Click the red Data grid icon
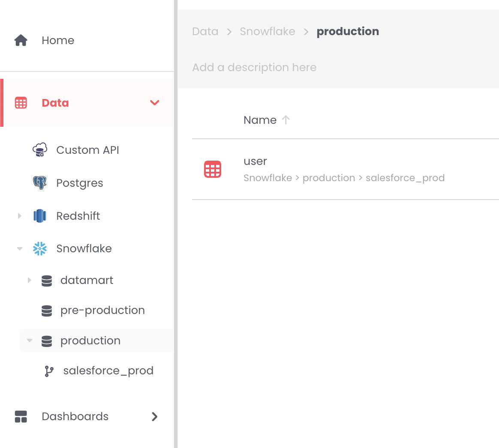Image resolution: width=499 pixels, height=448 pixels. tap(21, 103)
